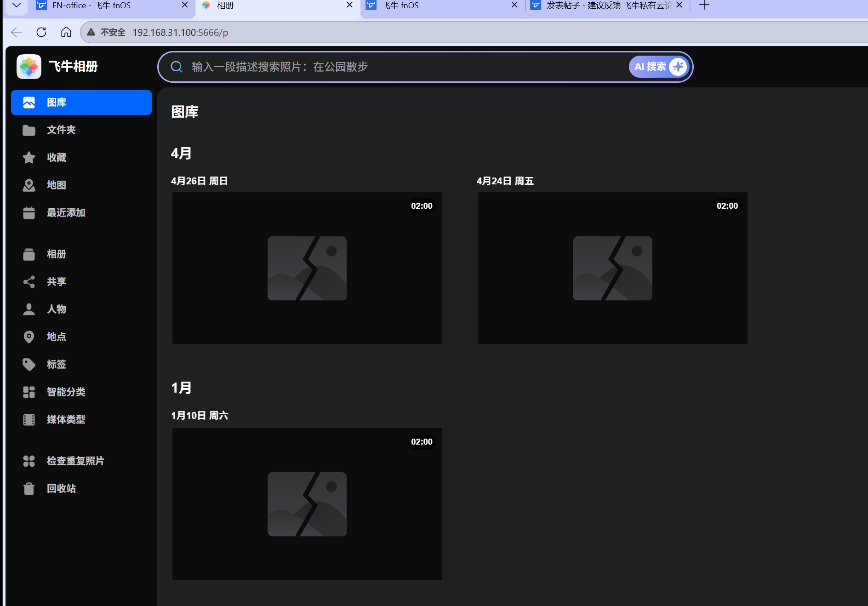The image size is (868, 606).
Task: Open the browser tab list chevron
Action: click(x=17, y=6)
